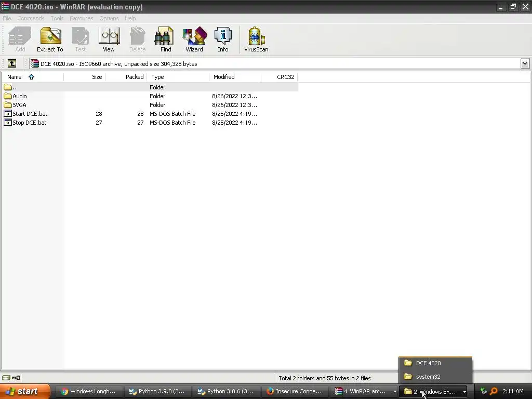This screenshot has width=532, height=399.
Task: Click the key password icon in status bar
Action: coord(16,378)
